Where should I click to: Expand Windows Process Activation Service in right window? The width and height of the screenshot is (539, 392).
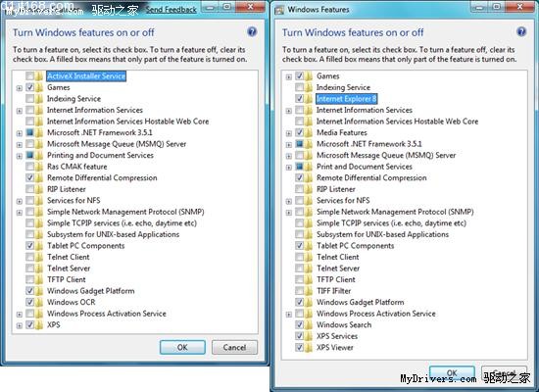coord(289,315)
